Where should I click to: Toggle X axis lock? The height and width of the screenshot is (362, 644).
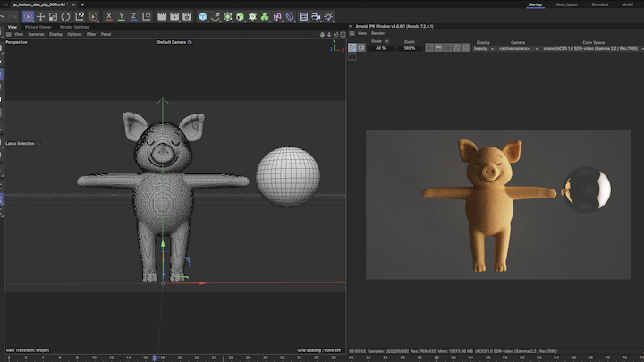pos(109,16)
